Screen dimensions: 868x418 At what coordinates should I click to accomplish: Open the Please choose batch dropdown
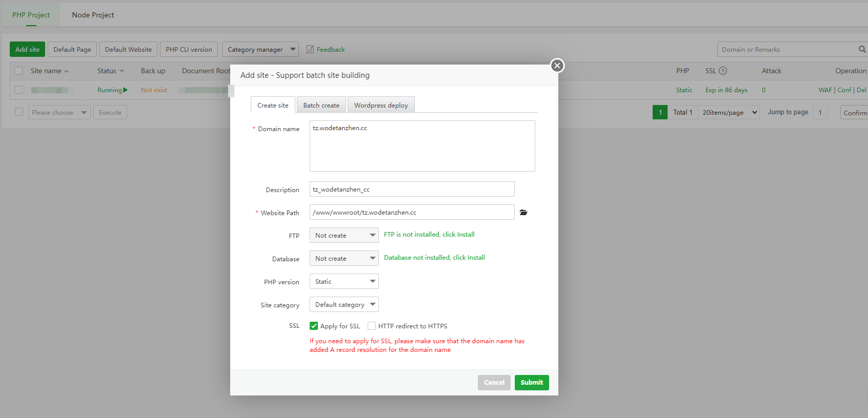coord(59,112)
